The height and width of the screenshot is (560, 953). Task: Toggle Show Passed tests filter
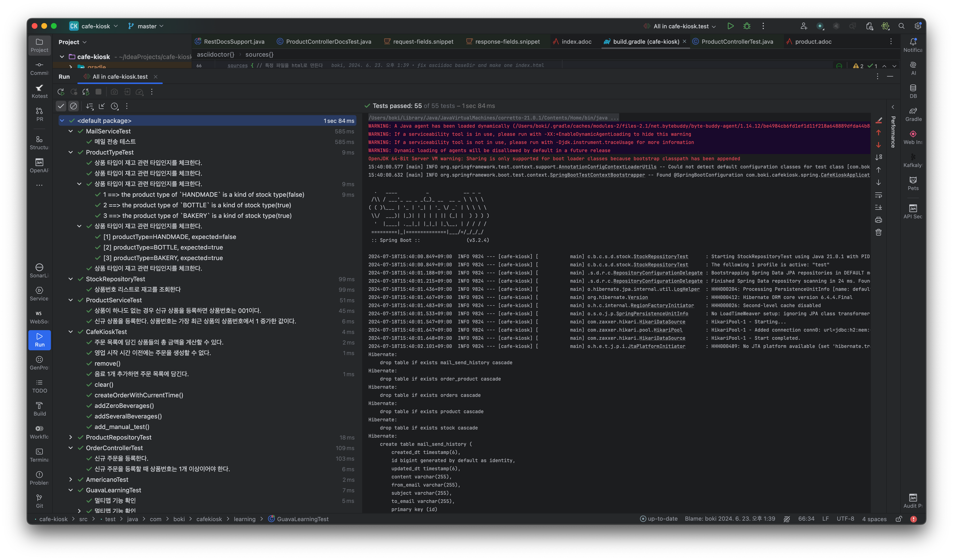click(x=61, y=106)
